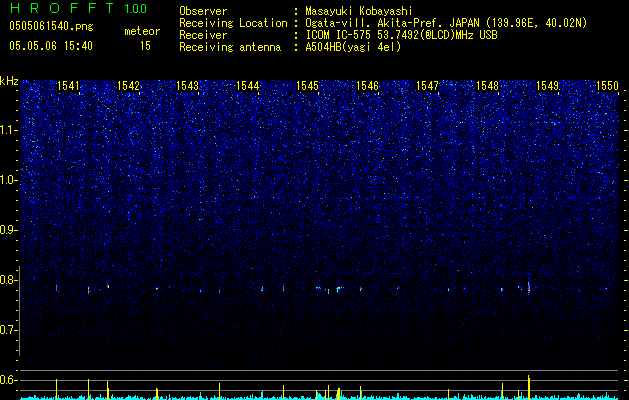Click observer name Masayuki Kobayashi

[359, 11]
